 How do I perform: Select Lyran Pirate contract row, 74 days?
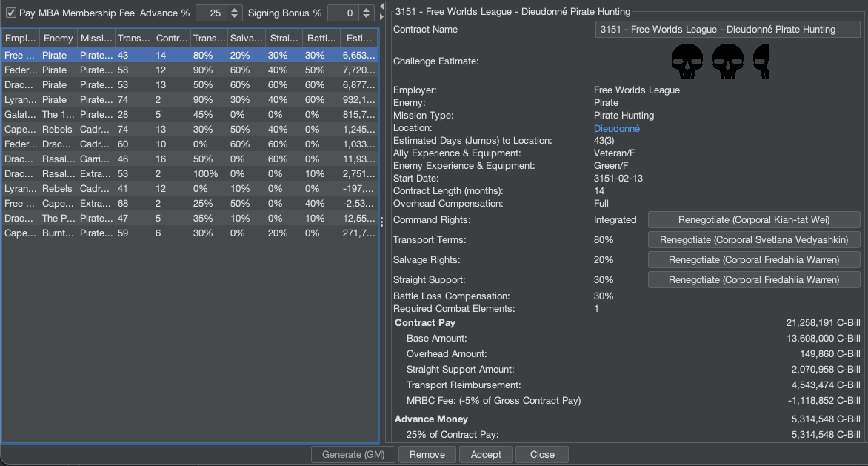click(190, 99)
